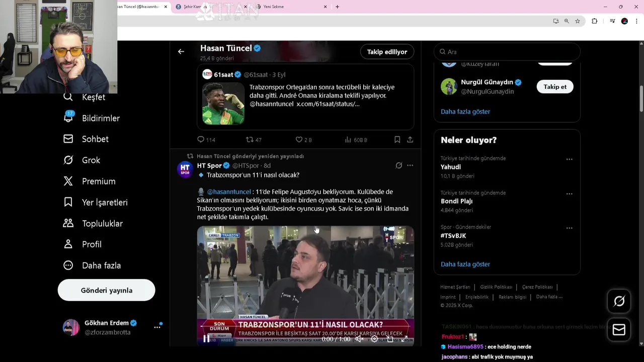Open Grok from the sidebar

[x=82, y=160]
